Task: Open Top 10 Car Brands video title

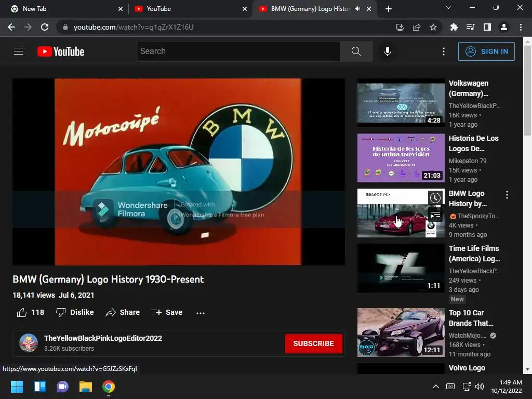Action: 471,318
